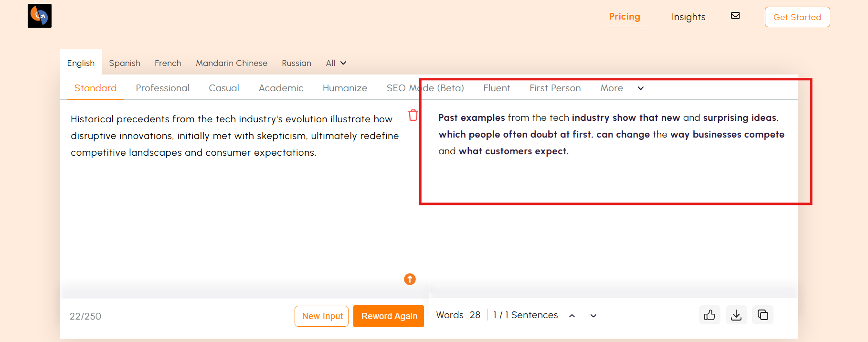Like the result with thumbs-up icon
This screenshot has width=868, height=342.
[709, 315]
